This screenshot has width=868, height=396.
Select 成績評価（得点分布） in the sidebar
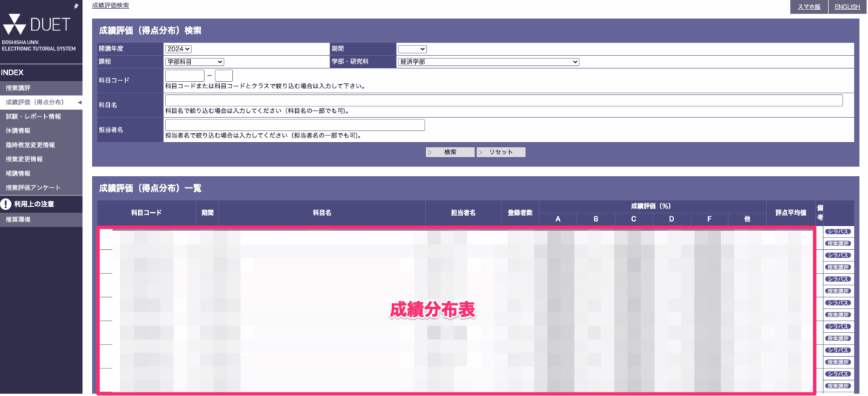[42, 102]
